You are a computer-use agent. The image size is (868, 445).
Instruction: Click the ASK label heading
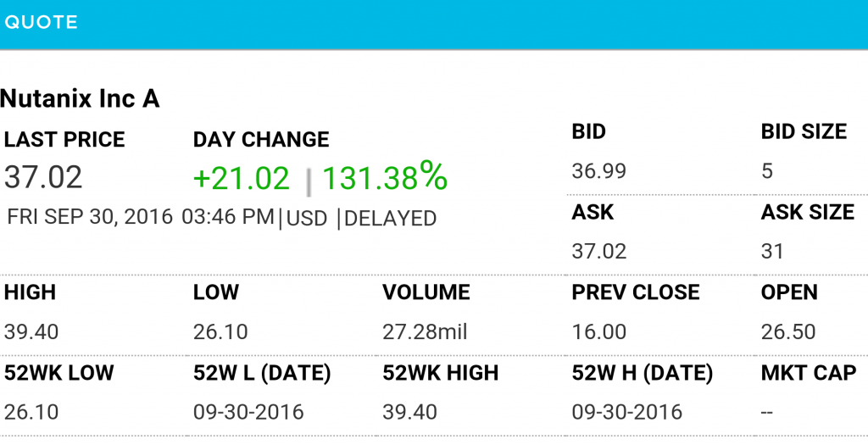tap(593, 212)
